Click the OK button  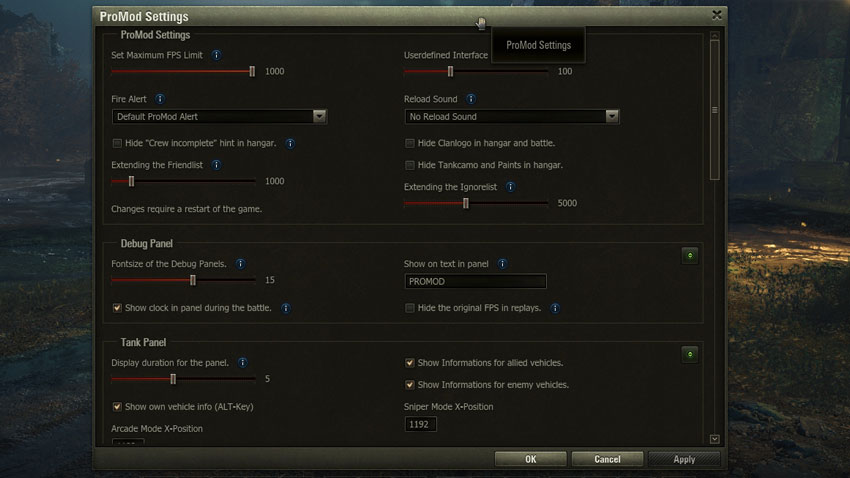531,459
